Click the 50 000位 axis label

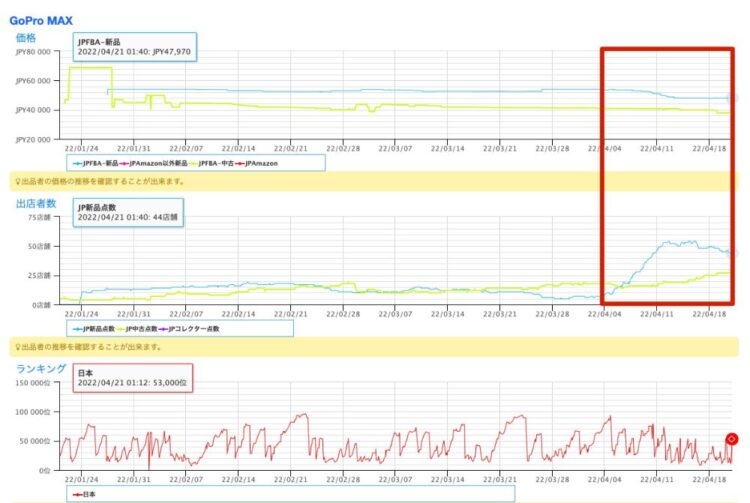click(x=35, y=441)
